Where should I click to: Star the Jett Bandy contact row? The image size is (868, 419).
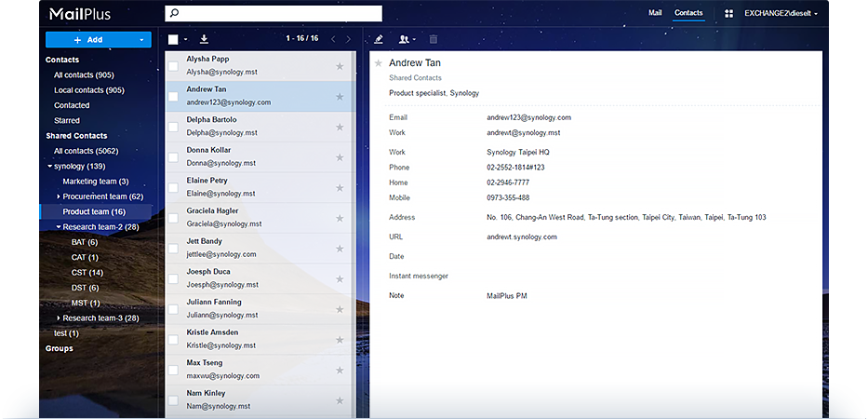(340, 249)
